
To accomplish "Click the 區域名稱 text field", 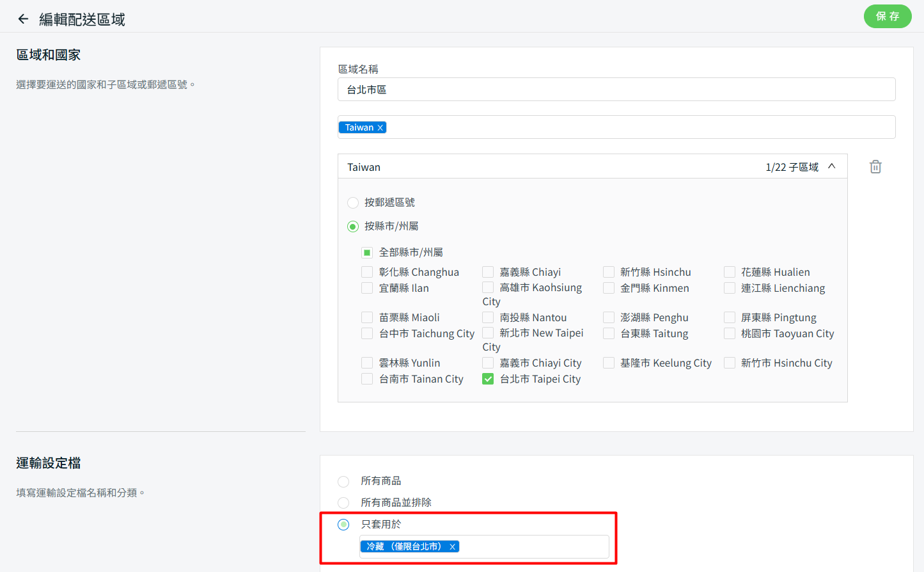I will [x=616, y=90].
